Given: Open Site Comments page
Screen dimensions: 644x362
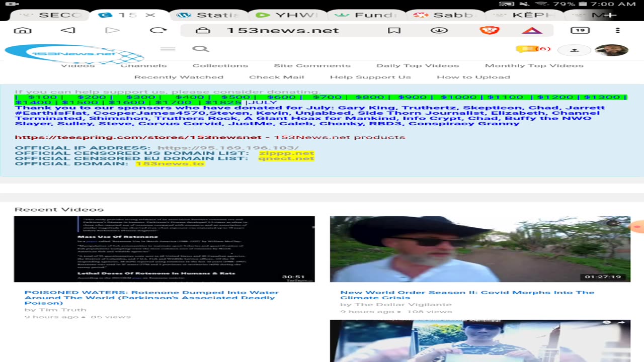Looking at the screenshot, I should point(312,65).
